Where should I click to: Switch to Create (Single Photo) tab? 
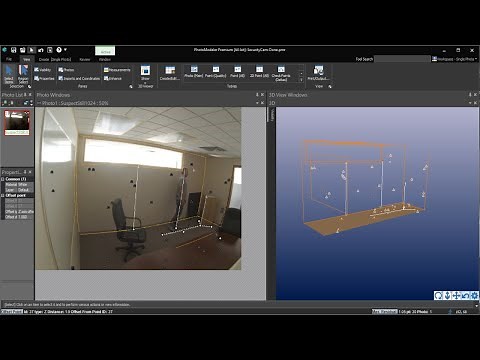point(55,59)
